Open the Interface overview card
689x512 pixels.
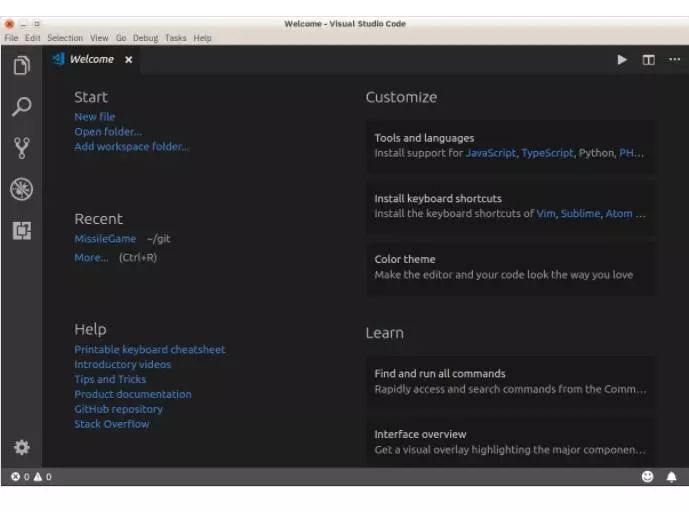[511, 442]
